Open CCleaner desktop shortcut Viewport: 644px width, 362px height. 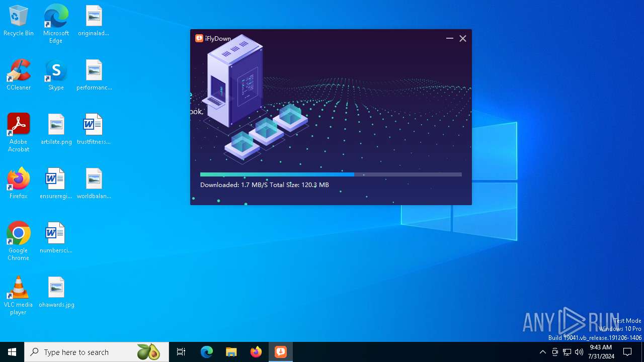click(x=19, y=75)
